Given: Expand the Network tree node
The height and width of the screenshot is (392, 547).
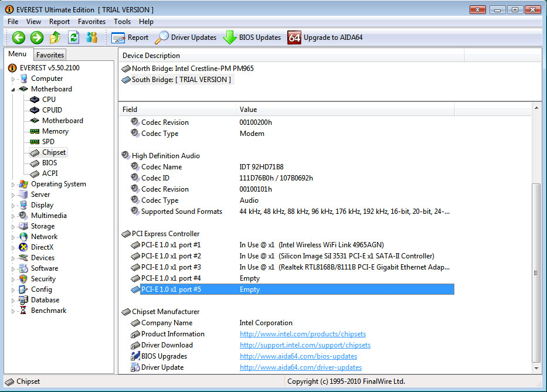Looking at the screenshot, I should pos(13,237).
